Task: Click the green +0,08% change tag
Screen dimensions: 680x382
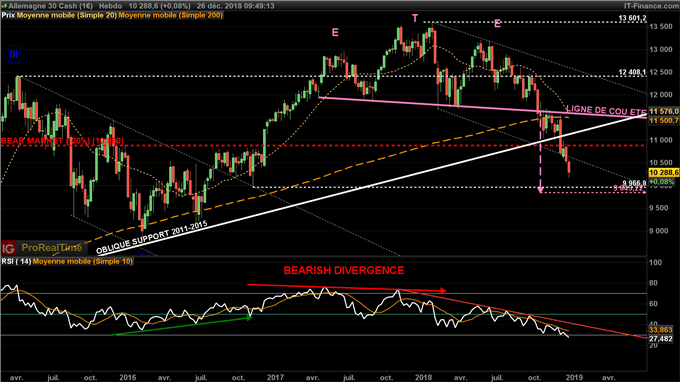Action: point(662,182)
